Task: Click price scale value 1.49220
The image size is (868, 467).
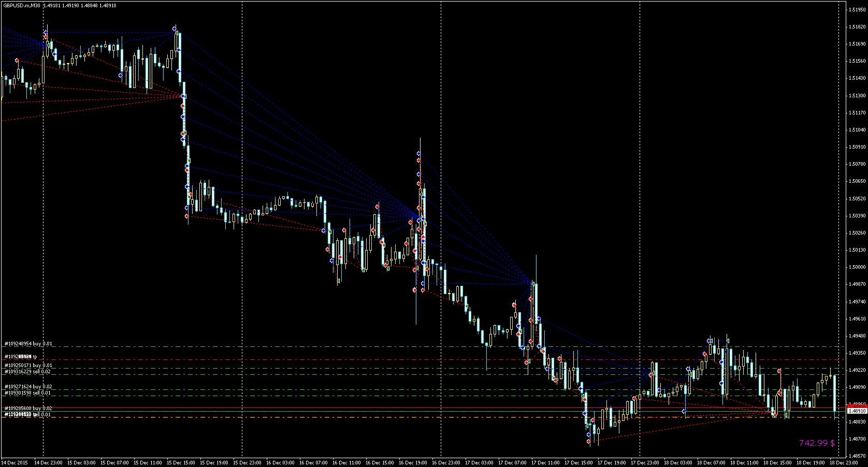Action: tap(858, 370)
